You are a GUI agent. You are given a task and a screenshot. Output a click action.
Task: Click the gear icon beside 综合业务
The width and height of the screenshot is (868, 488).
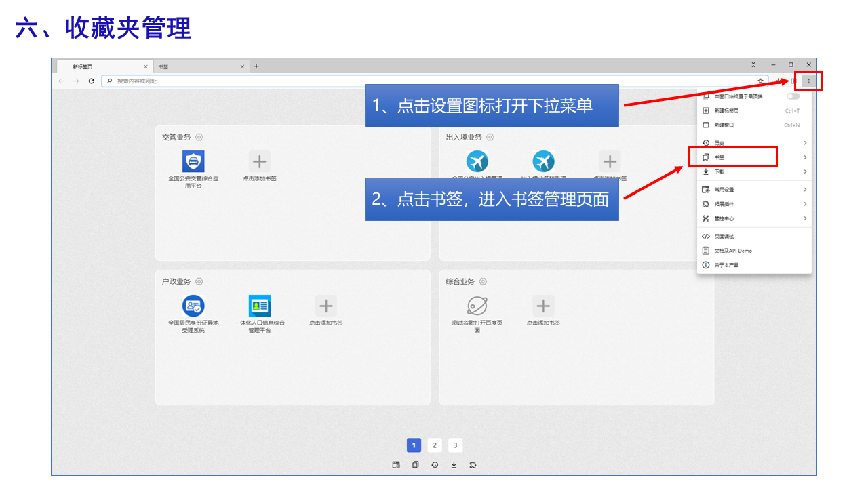[482, 281]
